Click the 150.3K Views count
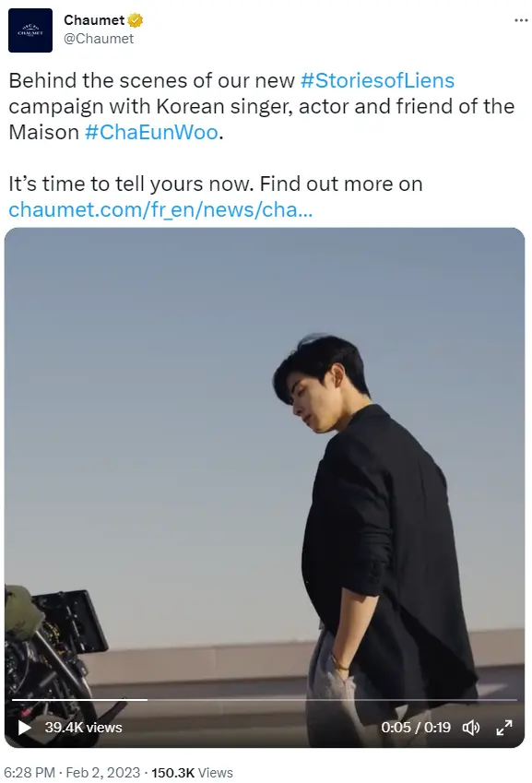The height and width of the screenshot is (783, 532). coord(192,773)
